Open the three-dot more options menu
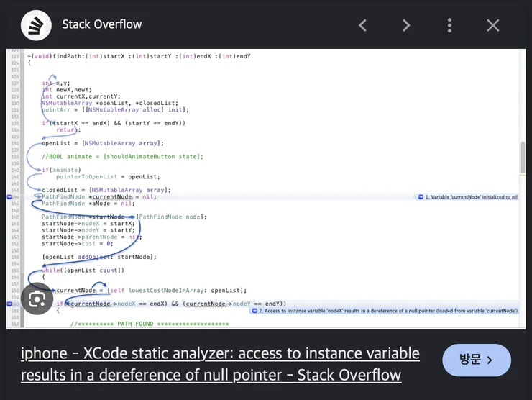The width and height of the screenshot is (532, 400). [449, 25]
